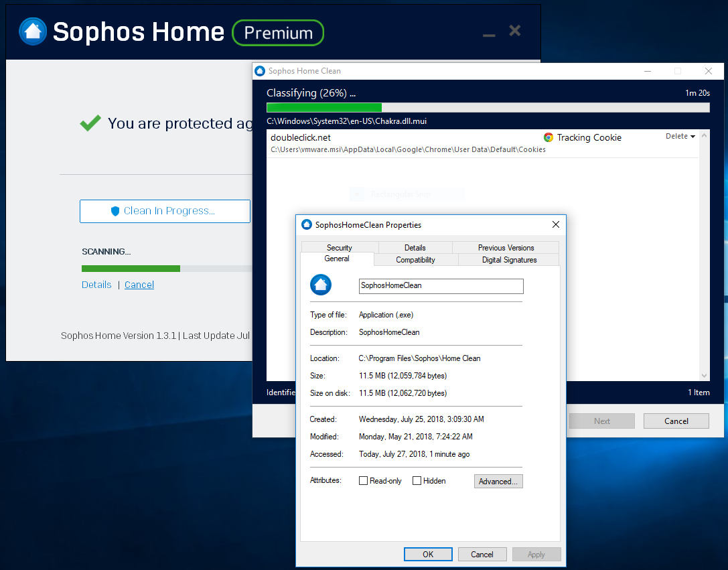Close the SophosHomeClean Properties dialog
728x570 pixels.
(x=556, y=224)
